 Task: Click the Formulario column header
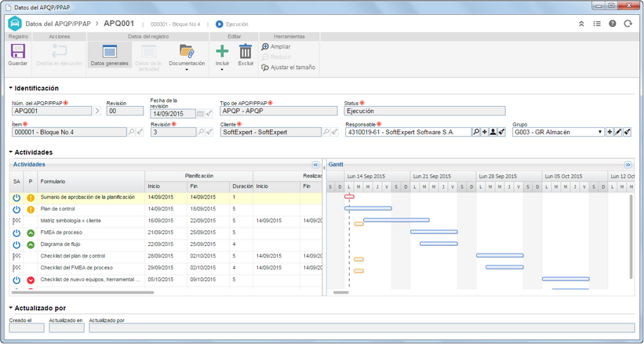point(91,181)
